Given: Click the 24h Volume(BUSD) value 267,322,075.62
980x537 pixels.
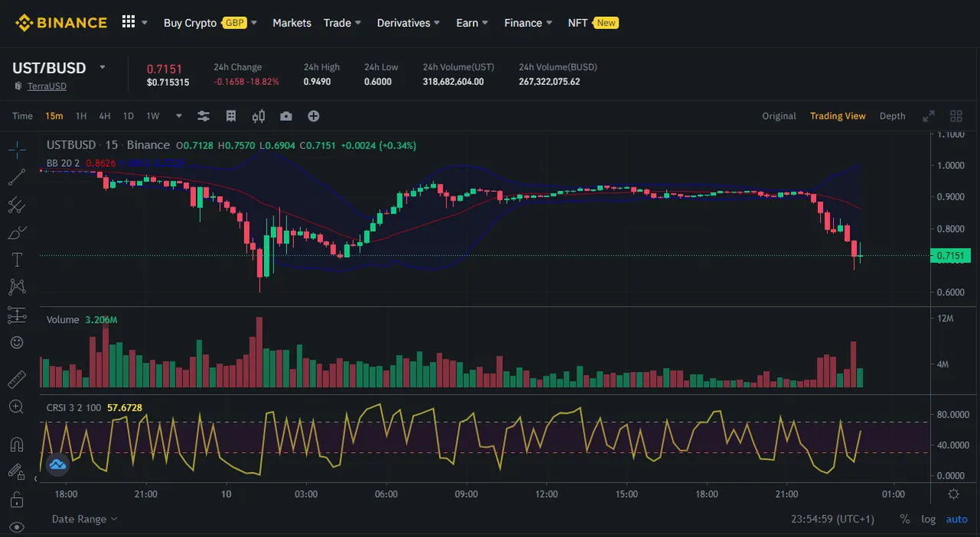Looking at the screenshot, I should pyautogui.click(x=549, y=82).
